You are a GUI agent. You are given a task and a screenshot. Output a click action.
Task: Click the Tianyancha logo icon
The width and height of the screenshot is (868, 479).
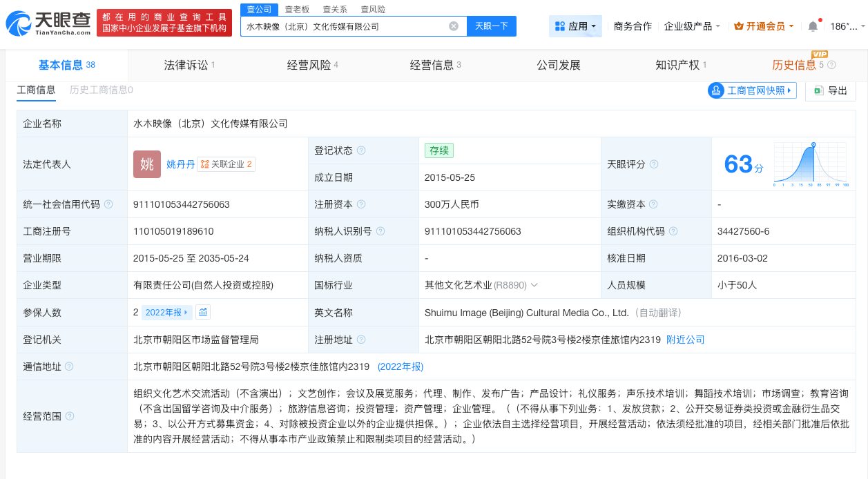[21, 22]
